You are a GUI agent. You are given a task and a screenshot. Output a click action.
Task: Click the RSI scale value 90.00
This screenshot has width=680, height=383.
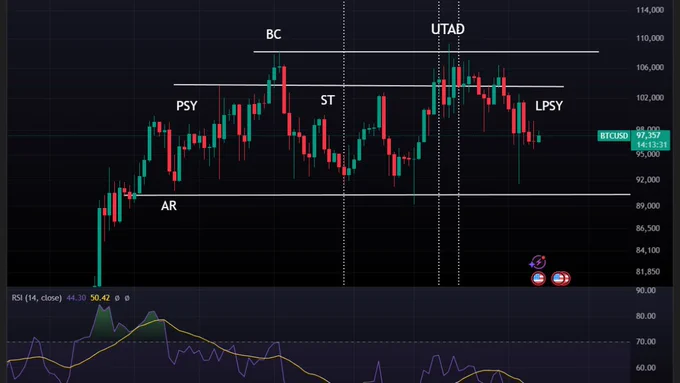pos(646,290)
